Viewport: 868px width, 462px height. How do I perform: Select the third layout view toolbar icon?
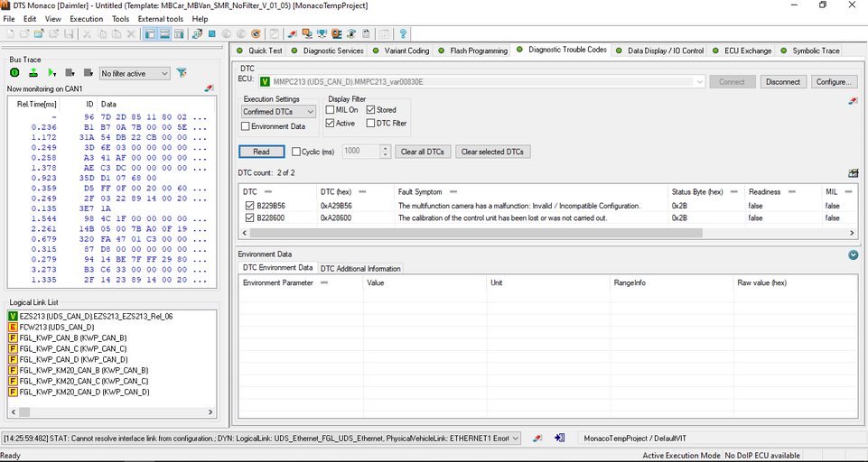[179, 33]
